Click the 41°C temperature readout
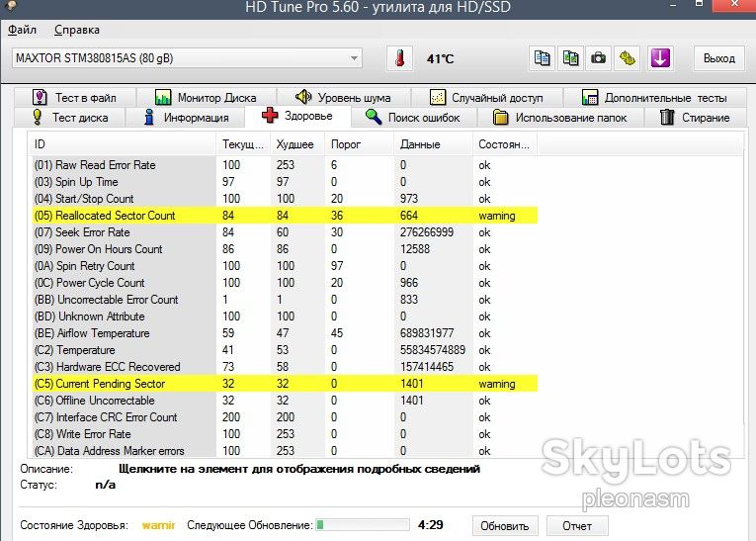 [x=440, y=59]
